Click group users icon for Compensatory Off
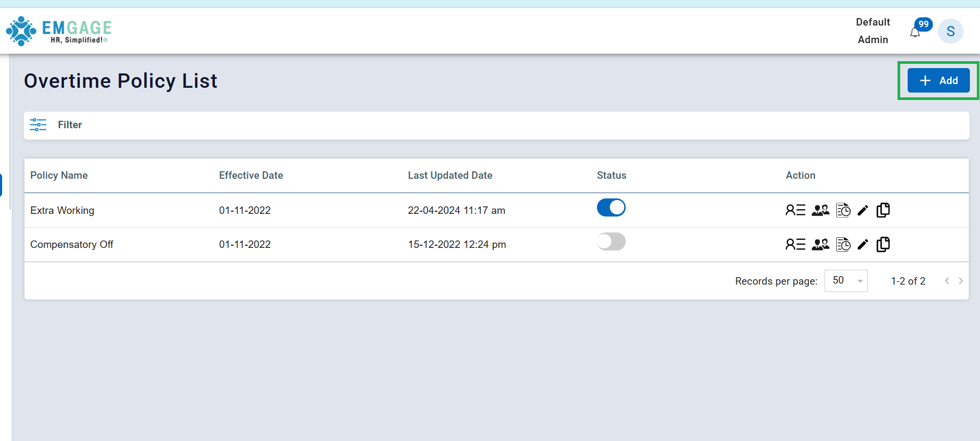 pos(820,244)
